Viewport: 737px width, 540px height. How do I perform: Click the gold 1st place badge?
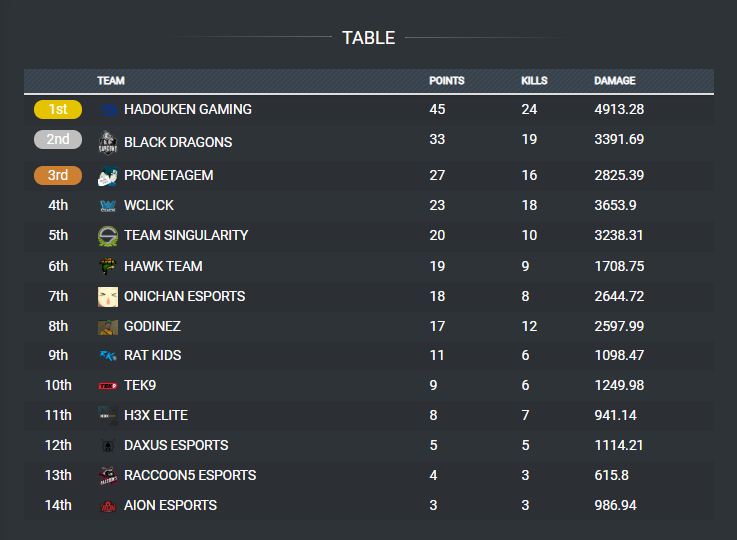58,110
